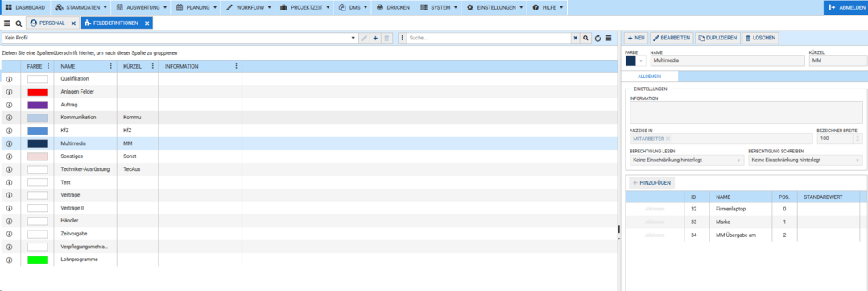Select the Allgemein tab

point(649,77)
